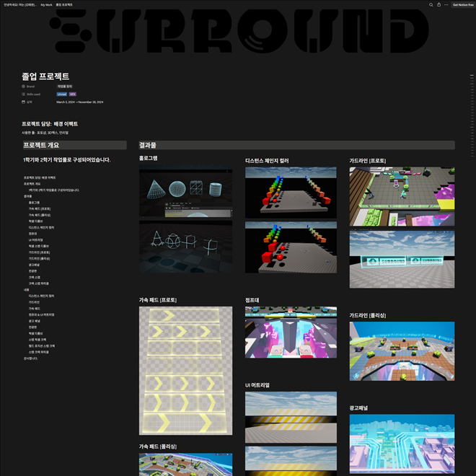Open the search icon in top bar
Viewport: 476px width, 476px height.
point(431,4)
